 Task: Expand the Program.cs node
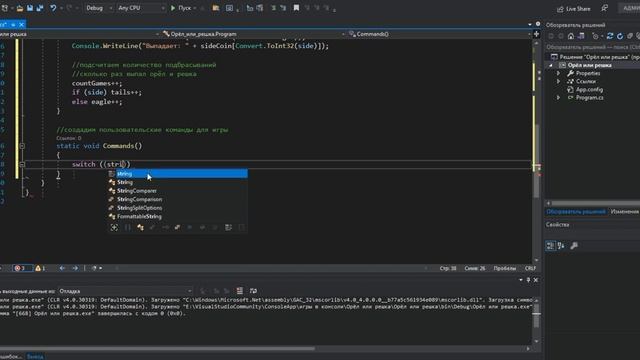click(558, 98)
